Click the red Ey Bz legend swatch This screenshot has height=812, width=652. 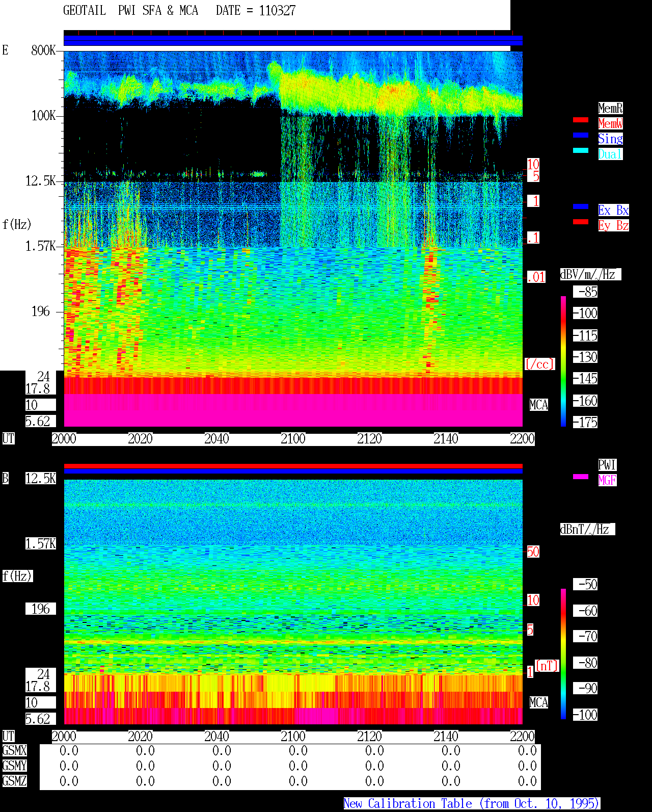tap(581, 222)
